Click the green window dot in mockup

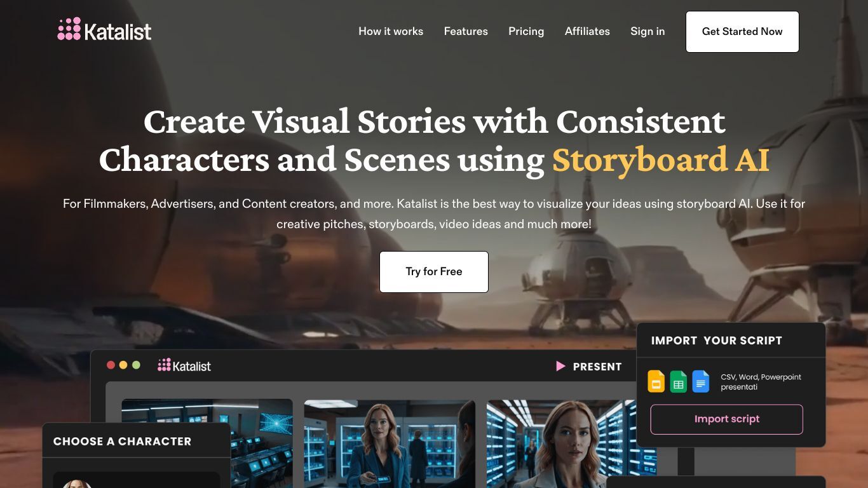click(x=136, y=365)
